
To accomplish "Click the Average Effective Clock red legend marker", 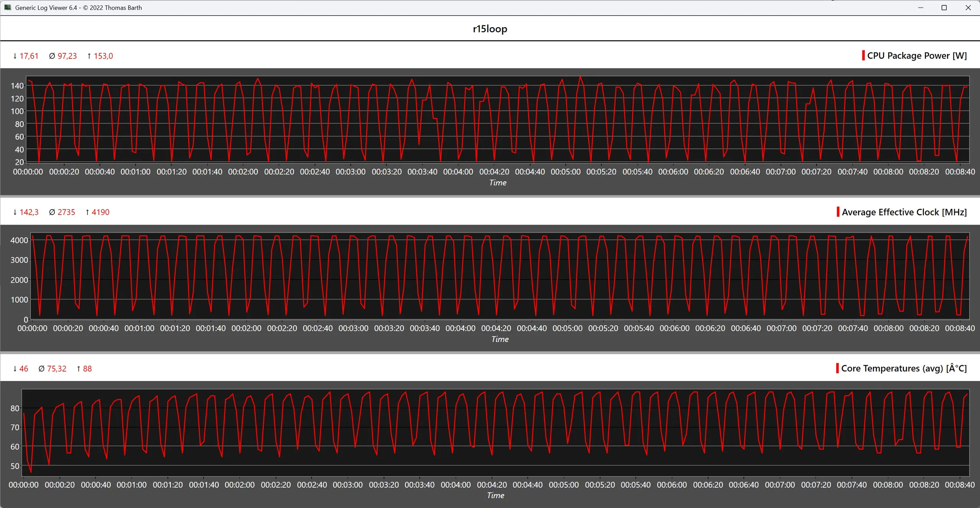I will [x=838, y=212].
